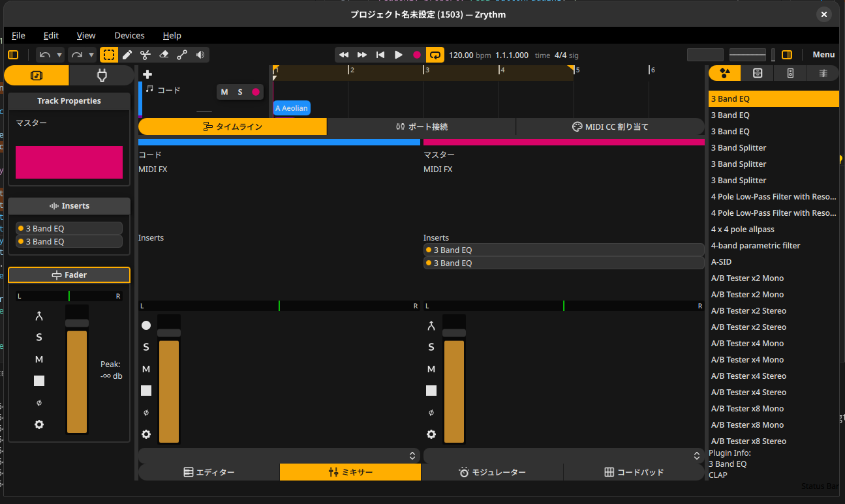Open the File menu

[x=18, y=35]
